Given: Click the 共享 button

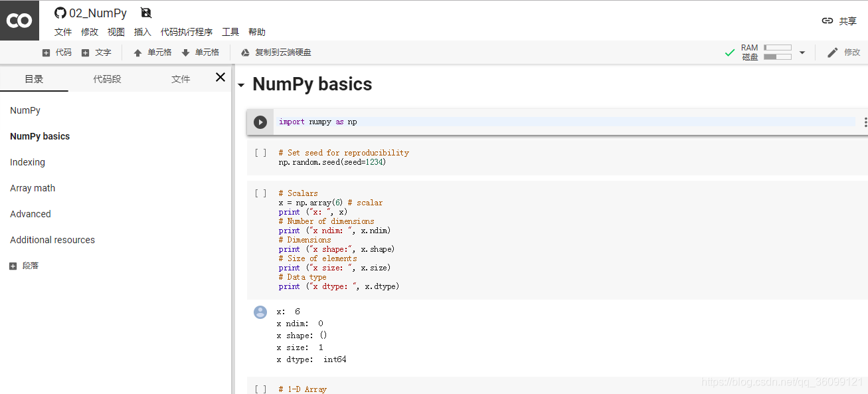Looking at the screenshot, I should tap(848, 21).
